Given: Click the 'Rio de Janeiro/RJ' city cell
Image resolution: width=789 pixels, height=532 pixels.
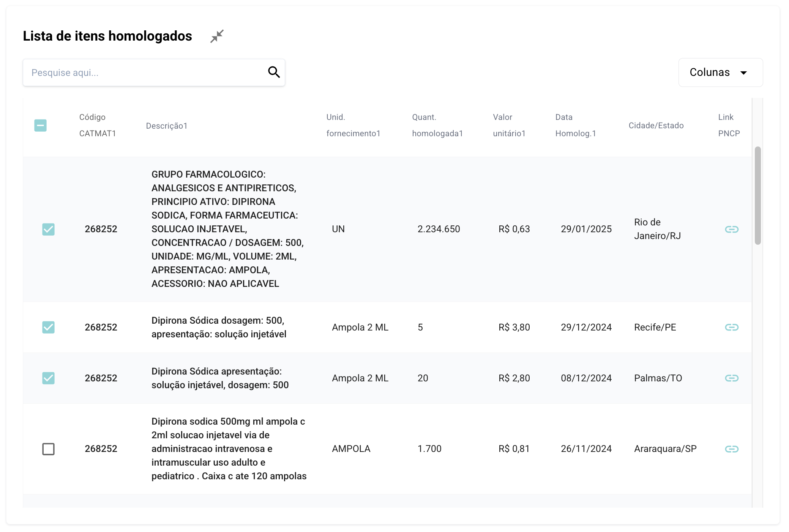Looking at the screenshot, I should tap(657, 229).
